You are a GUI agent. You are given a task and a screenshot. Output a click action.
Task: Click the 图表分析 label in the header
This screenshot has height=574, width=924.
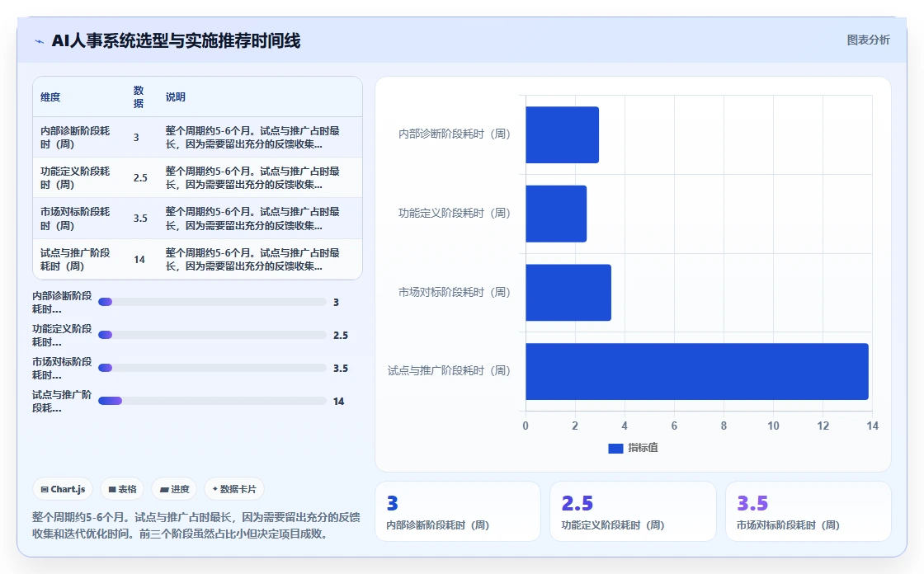pos(868,40)
